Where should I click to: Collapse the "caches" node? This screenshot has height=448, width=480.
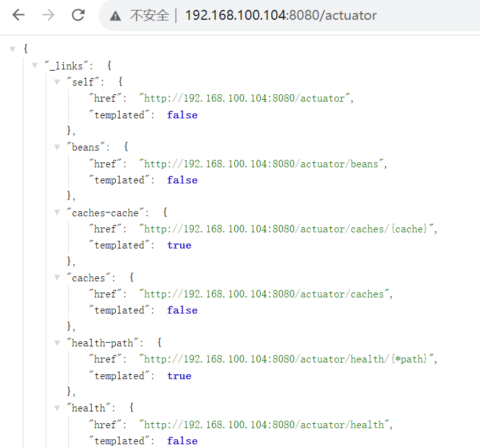click(x=57, y=278)
